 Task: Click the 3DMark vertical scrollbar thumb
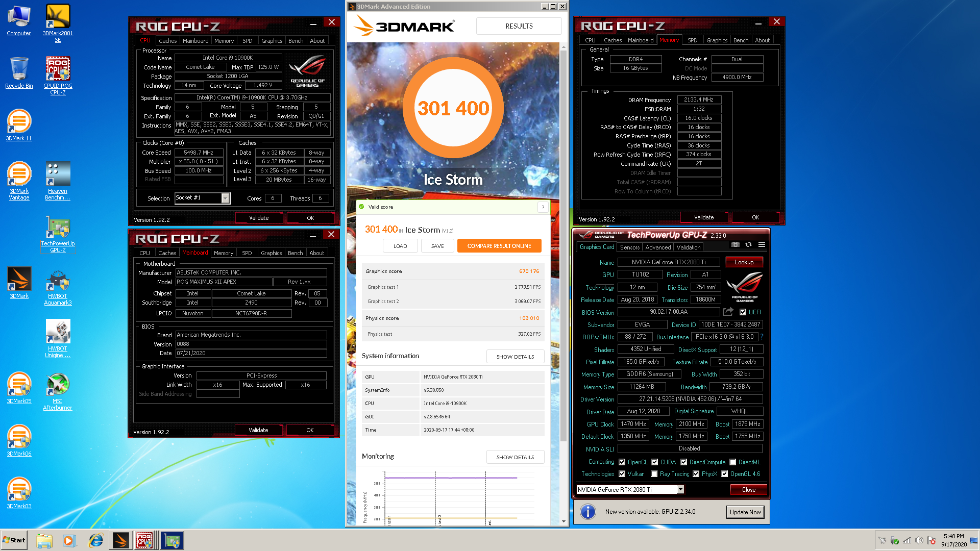(x=563, y=245)
